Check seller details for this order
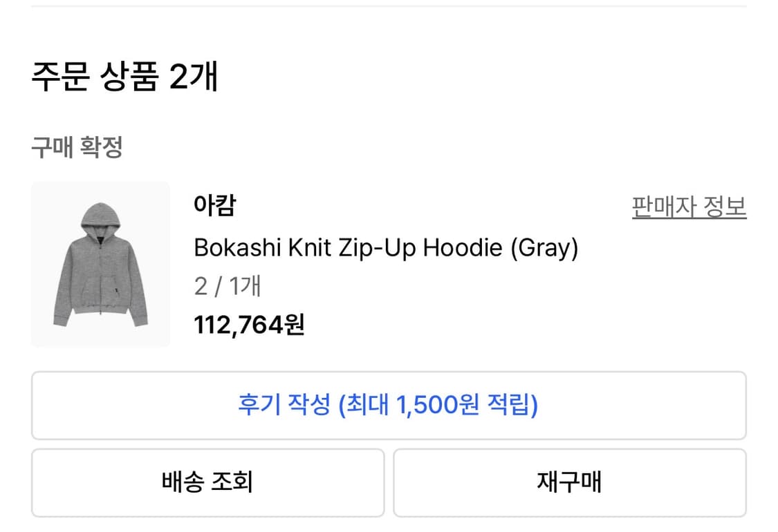This screenshot has width=778, height=532. (x=689, y=207)
